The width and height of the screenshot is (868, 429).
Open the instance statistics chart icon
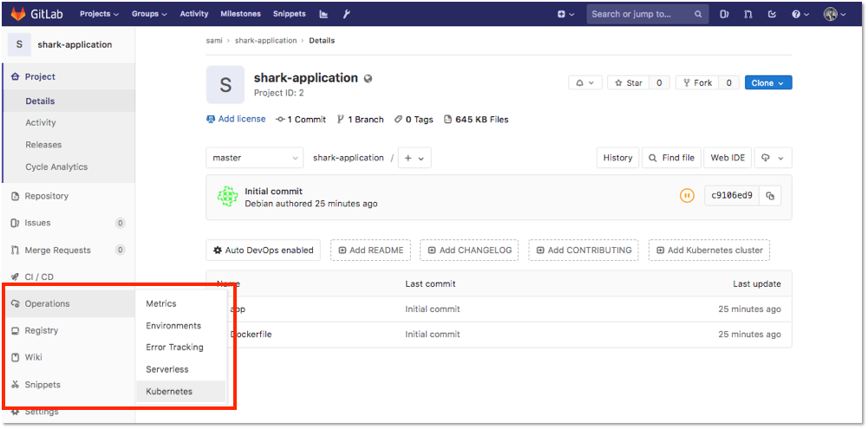pos(324,14)
